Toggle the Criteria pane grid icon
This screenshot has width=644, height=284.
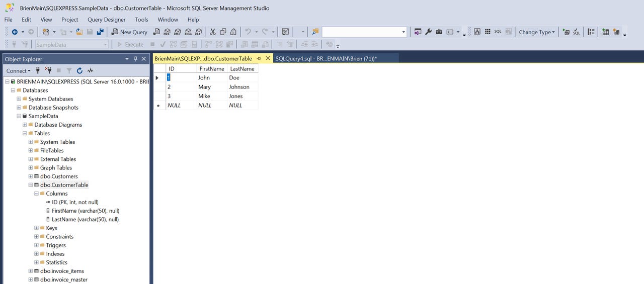pyautogui.click(x=488, y=32)
